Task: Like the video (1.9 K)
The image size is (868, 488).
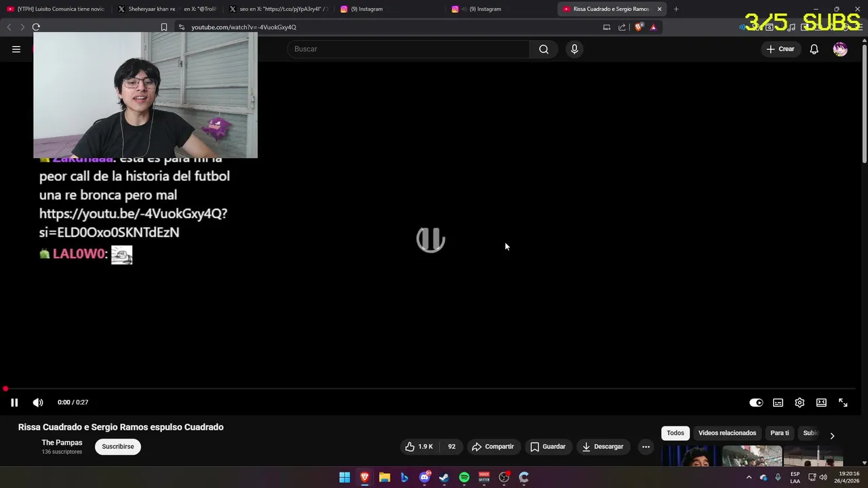Action: coord(420,447)
